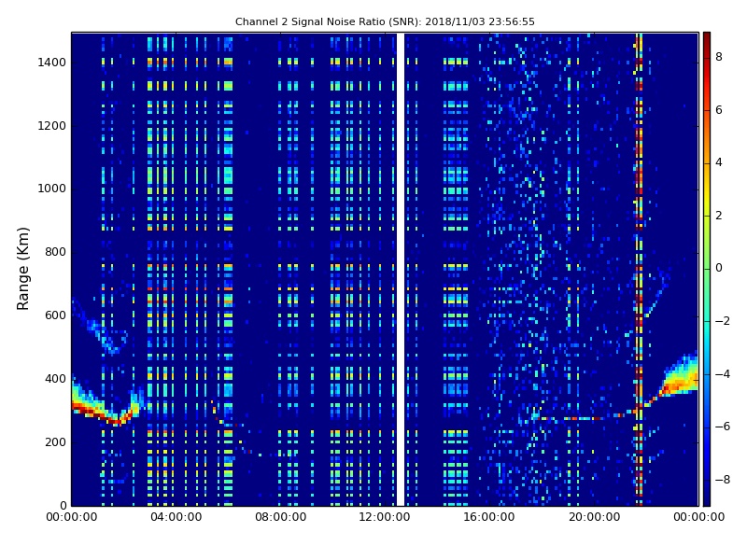This screenshot has width=747, height=560.
Task: Click the 1200 tick label on the range axis
Action: point(51,126)
